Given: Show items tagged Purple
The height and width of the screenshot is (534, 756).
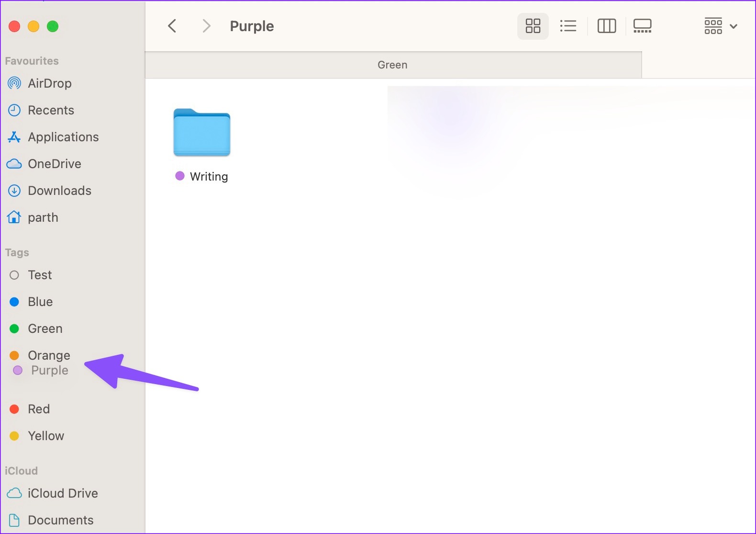Looking at the screenshot, I should 50,370.
